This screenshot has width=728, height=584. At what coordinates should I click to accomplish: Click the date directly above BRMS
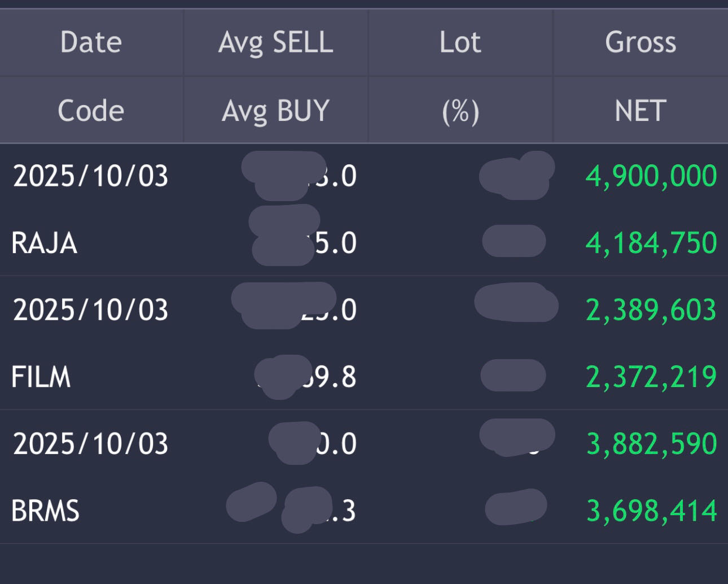tap(91, 444)
